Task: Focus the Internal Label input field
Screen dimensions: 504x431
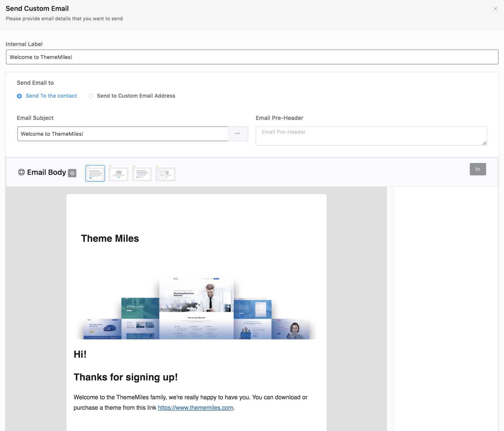Action: coord(252,57)
